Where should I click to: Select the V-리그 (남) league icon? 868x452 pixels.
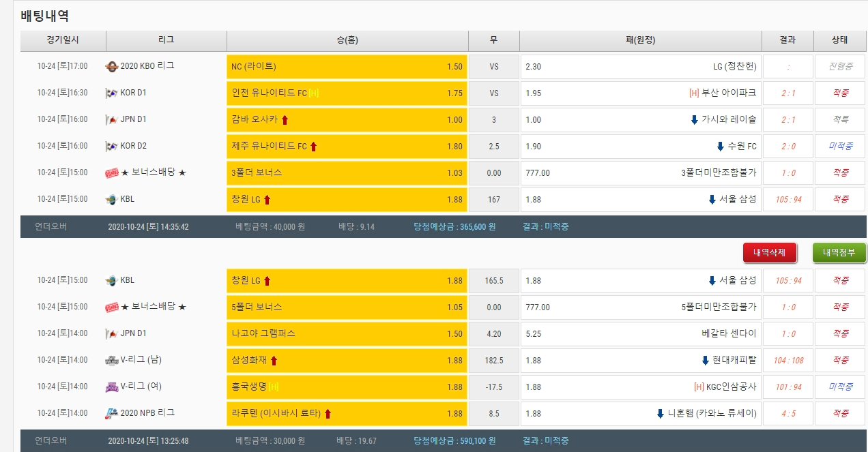pyautogui.click(x=112, y=361)
